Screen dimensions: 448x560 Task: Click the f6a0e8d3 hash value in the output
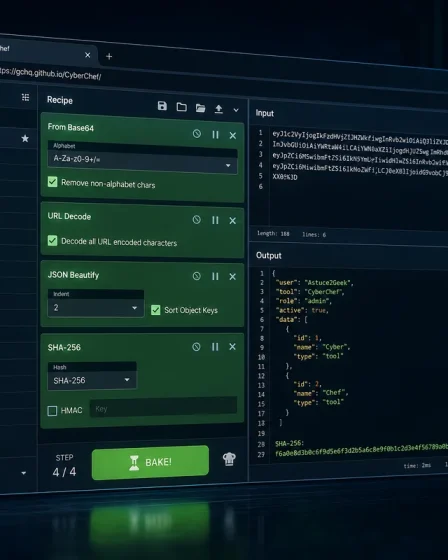pyautogui.click(x=361, y=451)
